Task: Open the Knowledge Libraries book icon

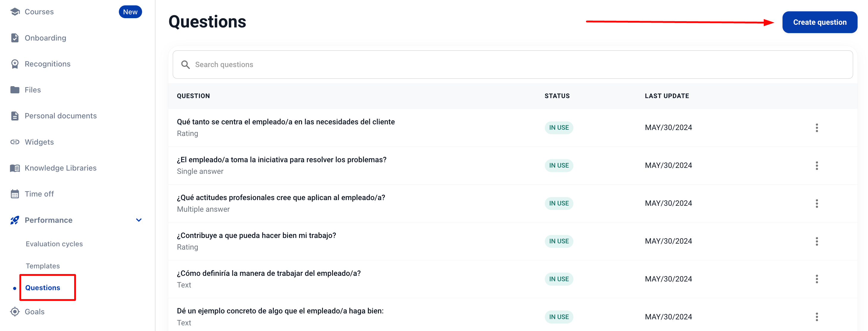Action: 15,168
